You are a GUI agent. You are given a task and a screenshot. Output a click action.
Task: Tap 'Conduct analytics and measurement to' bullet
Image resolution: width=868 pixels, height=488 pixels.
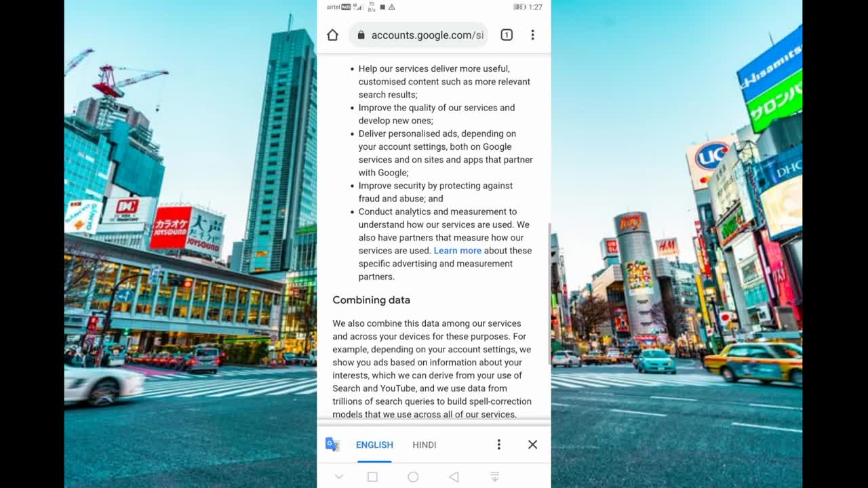[445, 244]
